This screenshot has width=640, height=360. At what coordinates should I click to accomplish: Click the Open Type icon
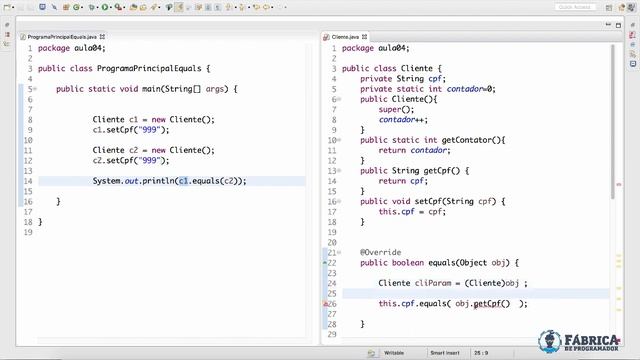[x=133, y=7]
